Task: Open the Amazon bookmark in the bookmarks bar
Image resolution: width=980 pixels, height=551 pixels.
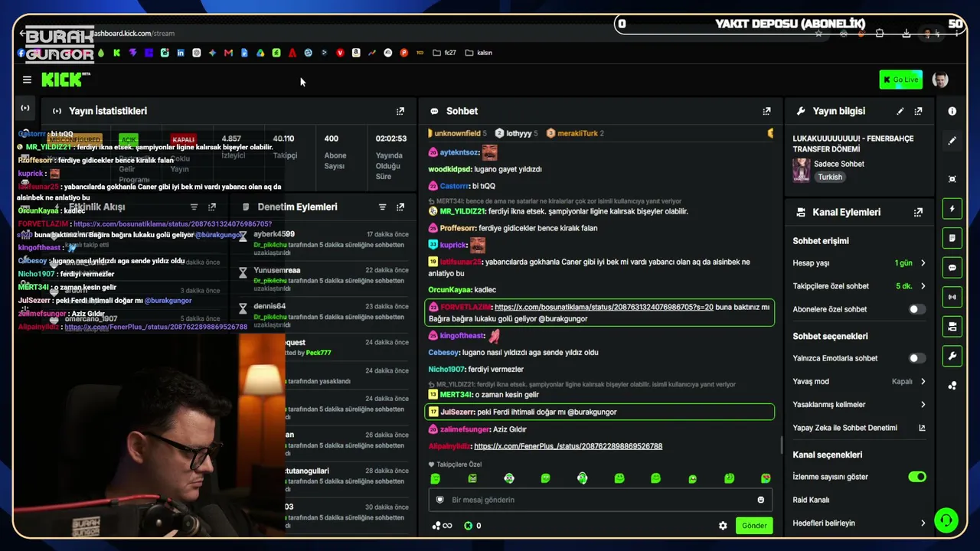Action: pyautogui.click(x=356, y=53)
